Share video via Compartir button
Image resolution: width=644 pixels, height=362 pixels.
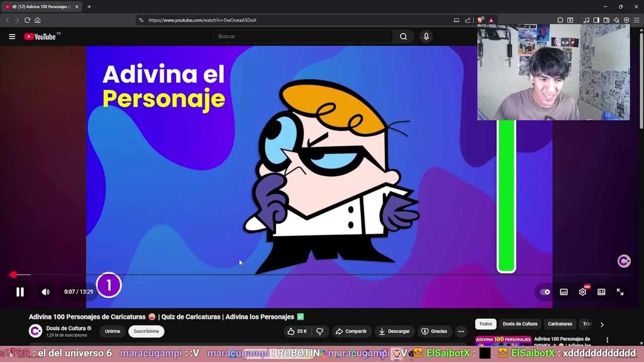click(x=351, y=331)
